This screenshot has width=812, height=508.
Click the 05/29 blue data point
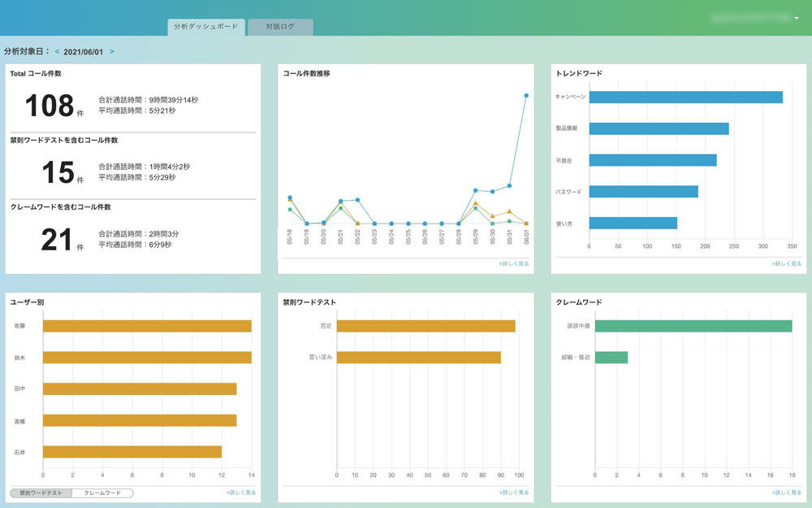click(475, 191)
